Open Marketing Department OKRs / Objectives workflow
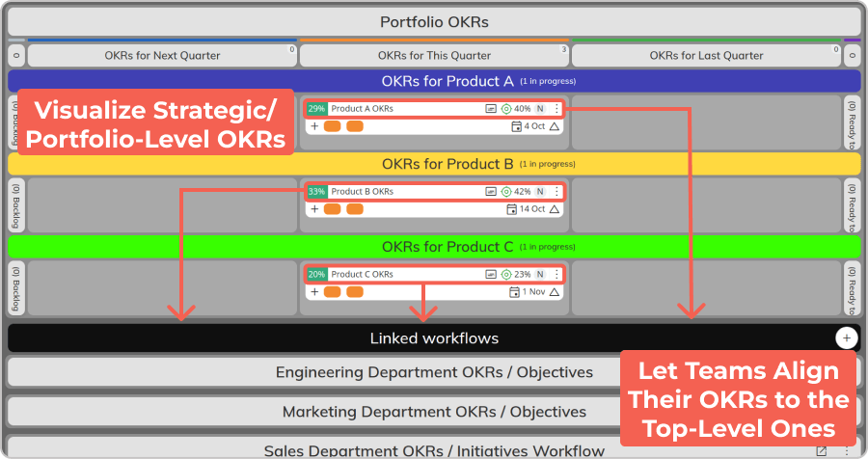Viewport: 868px width, 459px height. (x=434, y=412)
